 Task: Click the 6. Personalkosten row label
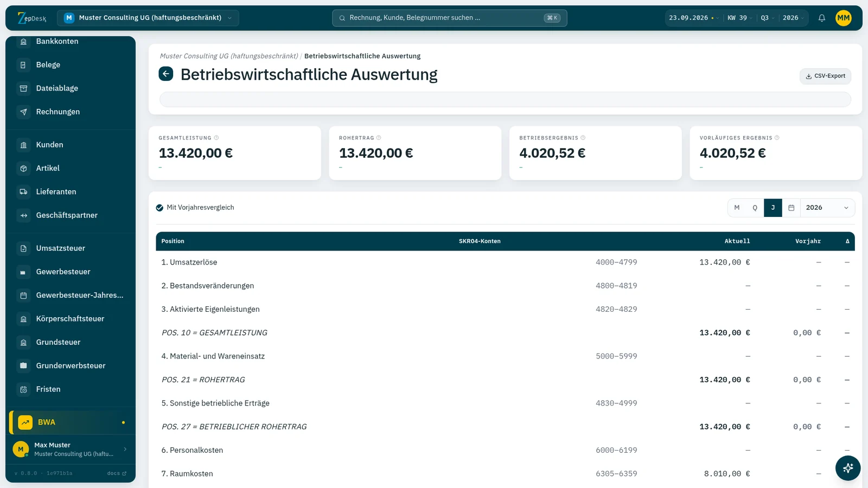192,451
